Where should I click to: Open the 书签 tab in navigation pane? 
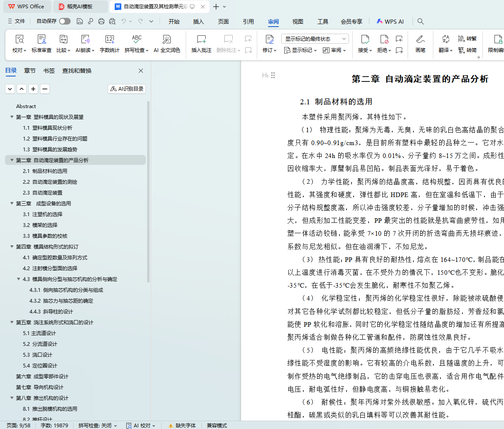coord(49,71)
